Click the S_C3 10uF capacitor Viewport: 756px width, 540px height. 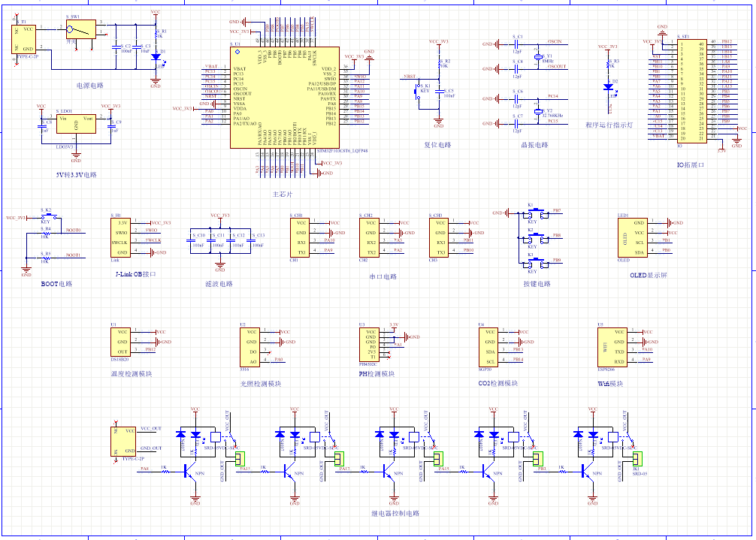(136, 47)
